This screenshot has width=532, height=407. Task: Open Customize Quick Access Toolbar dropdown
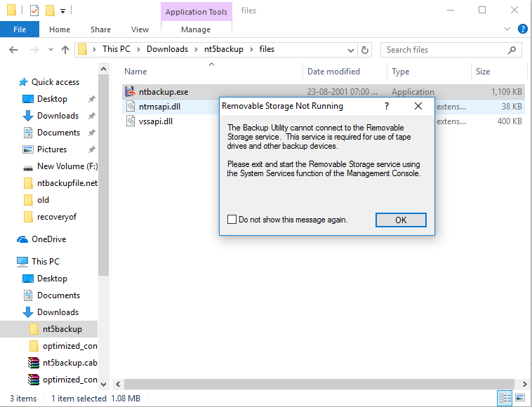pyautogui.click(x=62, y=11)
